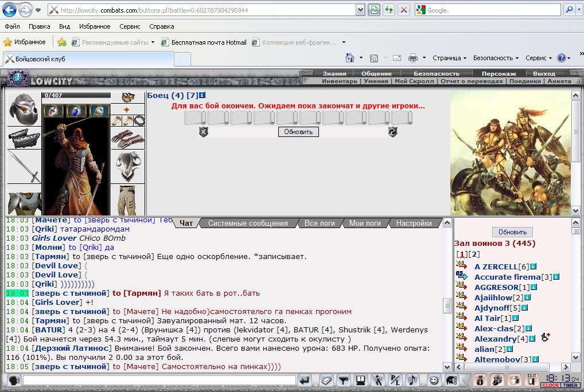Image resolution: width=584 pixels, height=392 pixels.
Task: Click user list horizontal scrollbar thumb
Action: [x=506, y=367]
